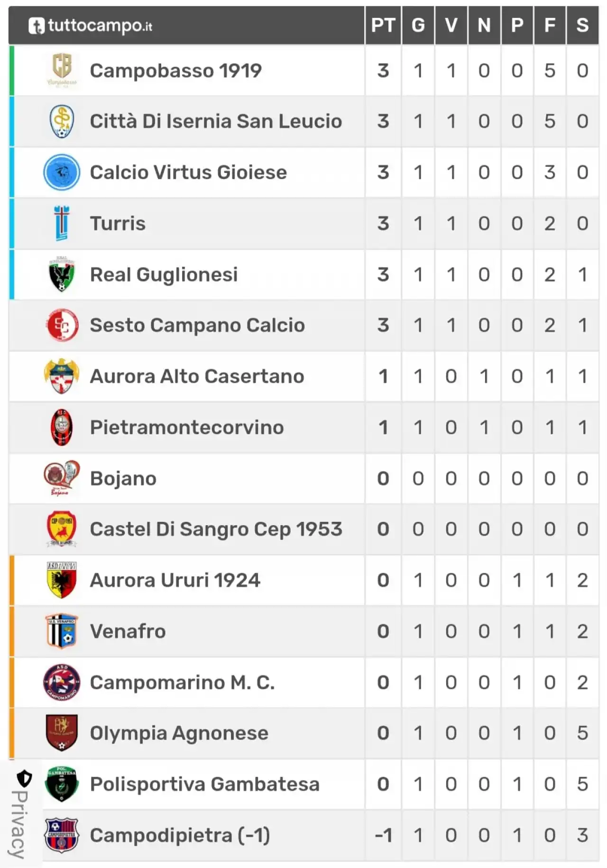This screenshot has width=607, height=868.
Task: Open Castel Di Sangro Cep 1953 team page
Action: (x=216, y=530)
